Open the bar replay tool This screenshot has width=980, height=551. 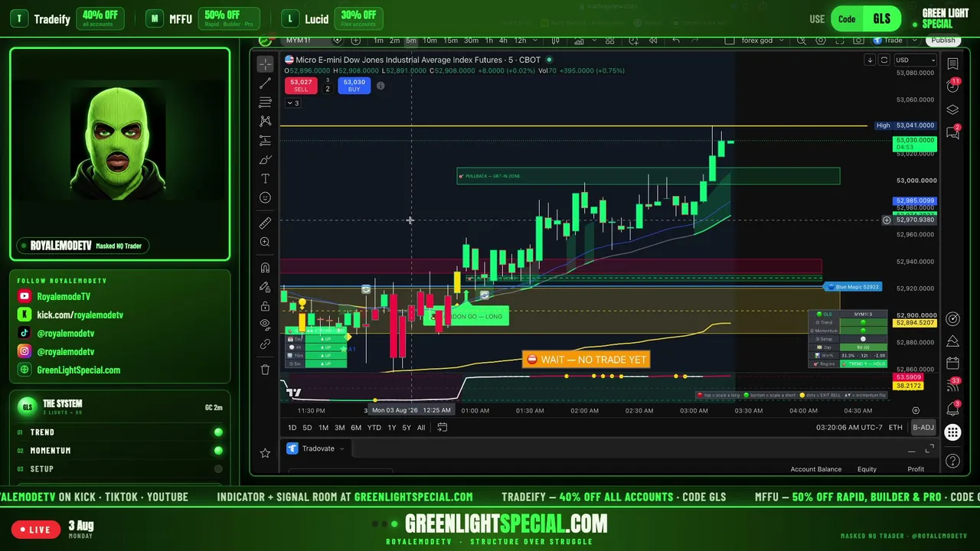653,40
